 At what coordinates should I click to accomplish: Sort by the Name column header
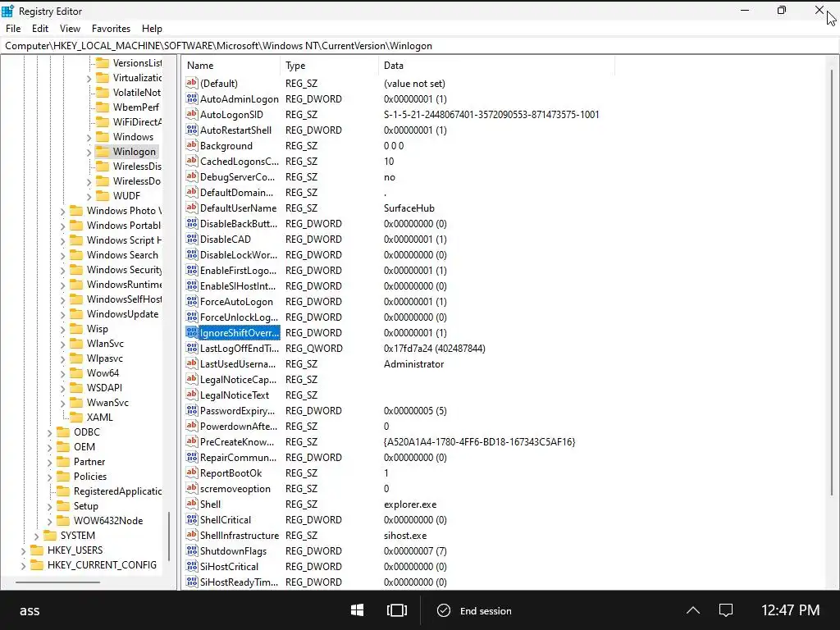(231, 66)
